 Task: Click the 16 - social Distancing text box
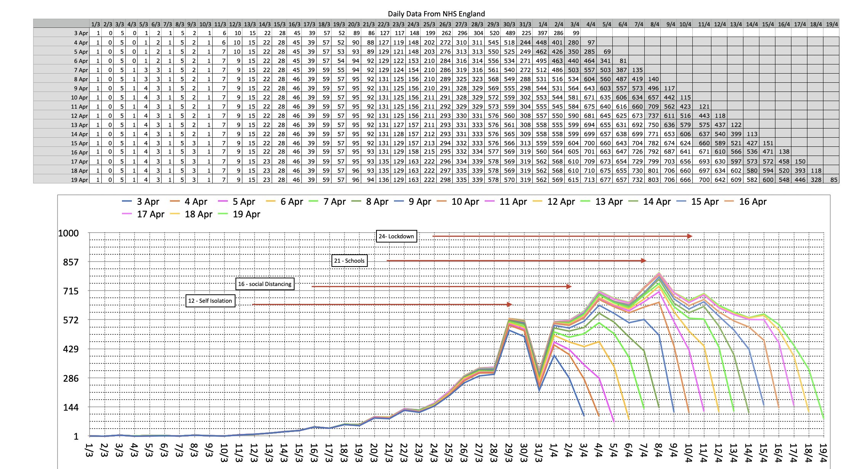pyautogui.click(x=265, y=284)
